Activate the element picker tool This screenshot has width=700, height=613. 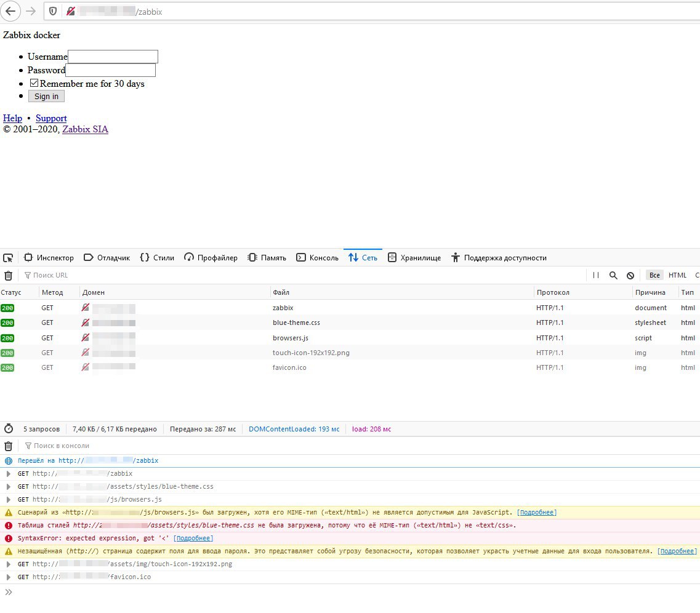pos(8,258)
